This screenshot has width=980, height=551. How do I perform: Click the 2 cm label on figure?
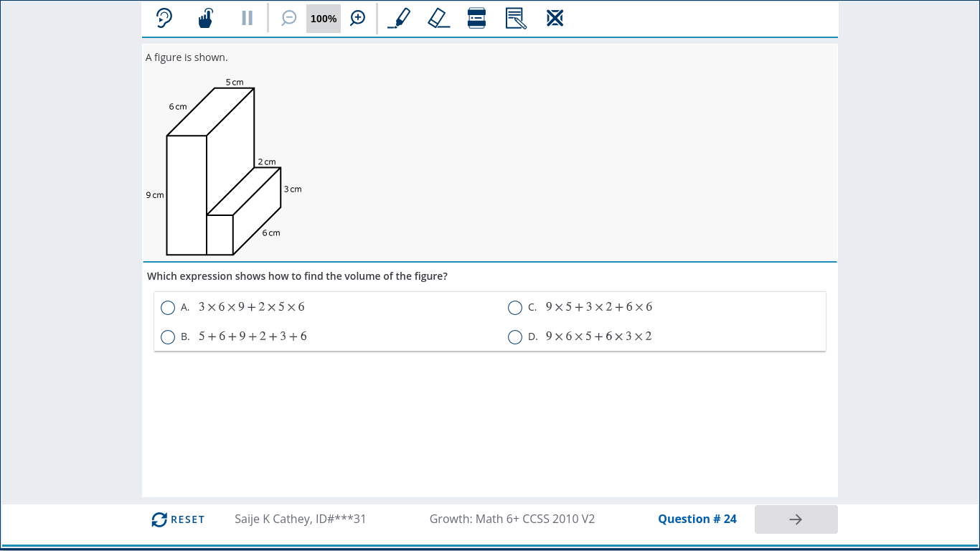[x=267, y=162]
